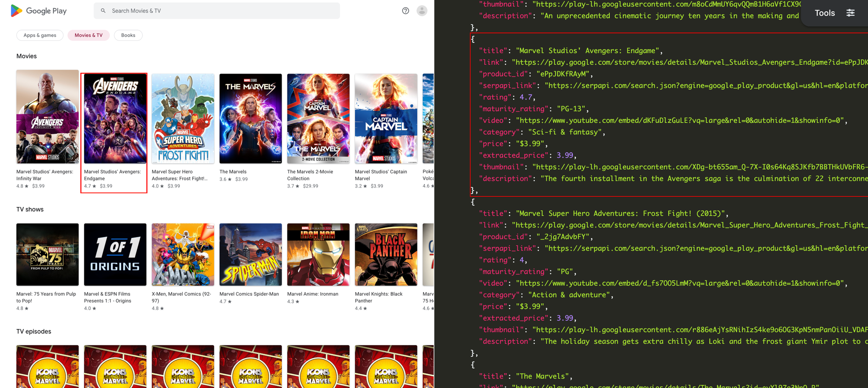Click the TV shows section heading

point(30,210)
